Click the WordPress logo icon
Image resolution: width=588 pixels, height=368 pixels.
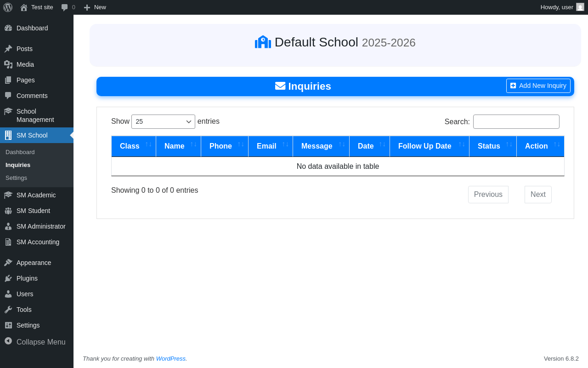(8, 7)
